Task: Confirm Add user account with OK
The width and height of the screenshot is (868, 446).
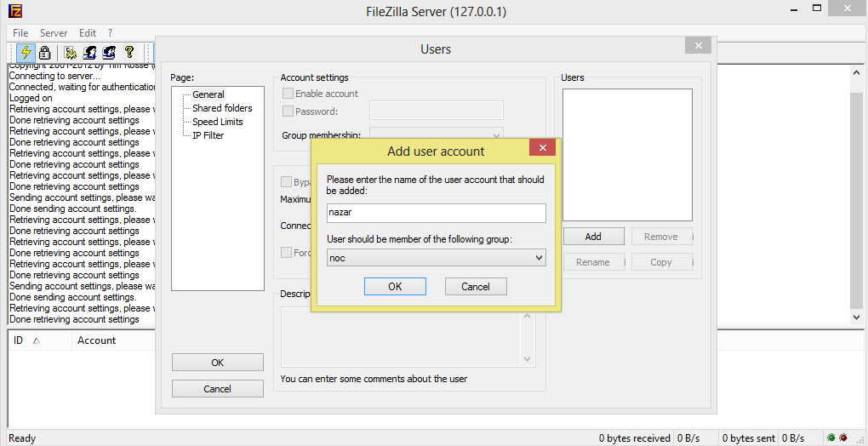Action: pos(395,287)
